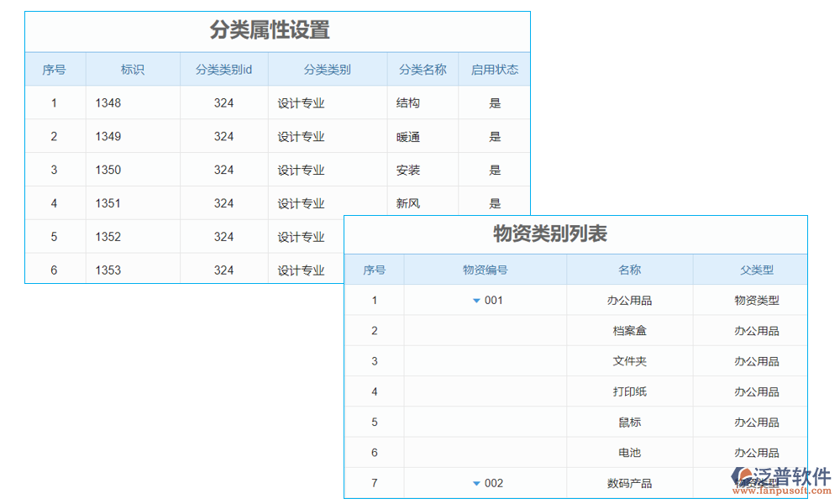Select the 打印纸 material entry
The image size is (840, 504).
628,391
